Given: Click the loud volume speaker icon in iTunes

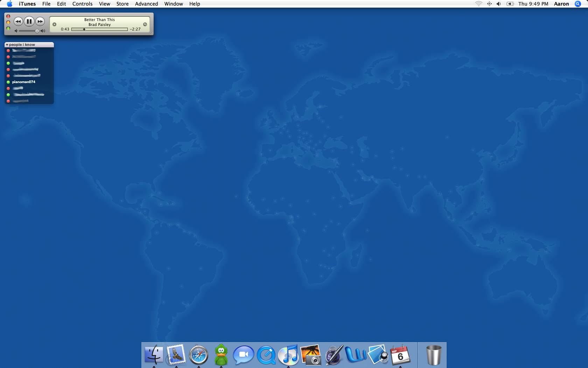Looking at the screenshot, I should (43, 31).
